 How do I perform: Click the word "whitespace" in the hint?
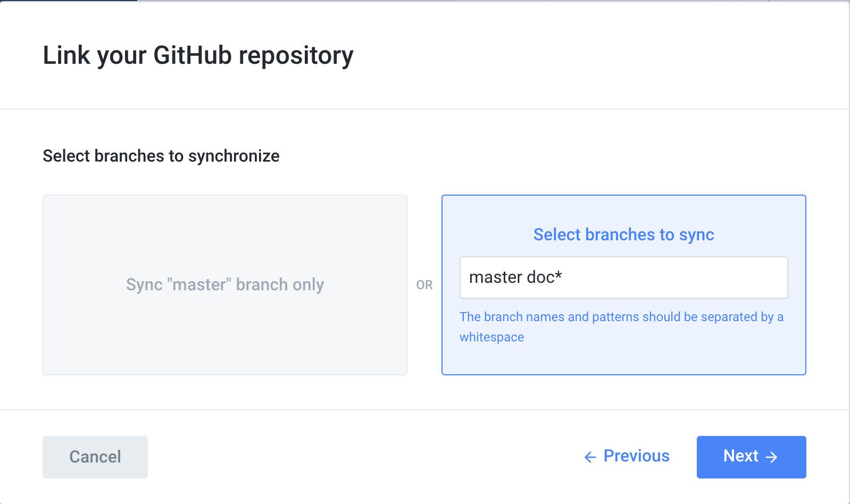(x=491, y=337)
